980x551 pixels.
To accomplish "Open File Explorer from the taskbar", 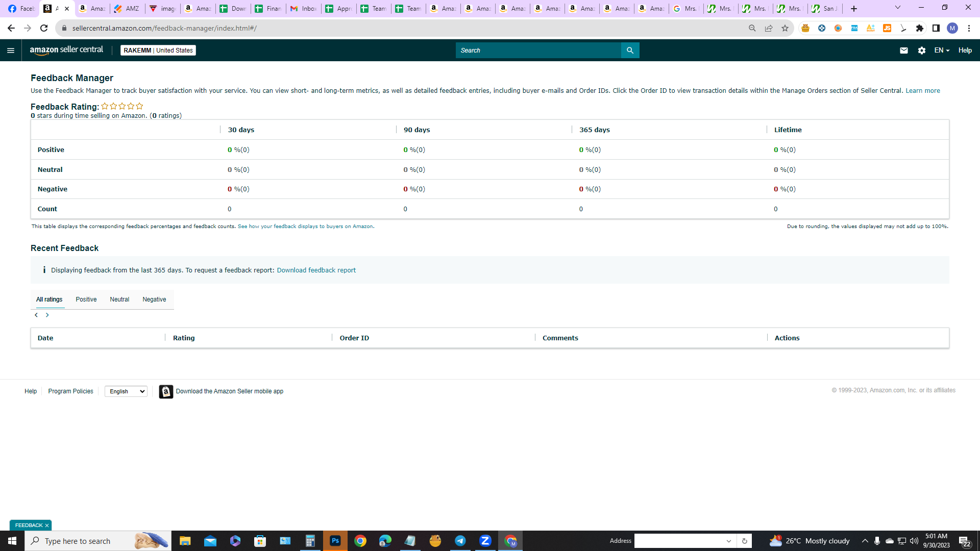I will coord(185,541).
